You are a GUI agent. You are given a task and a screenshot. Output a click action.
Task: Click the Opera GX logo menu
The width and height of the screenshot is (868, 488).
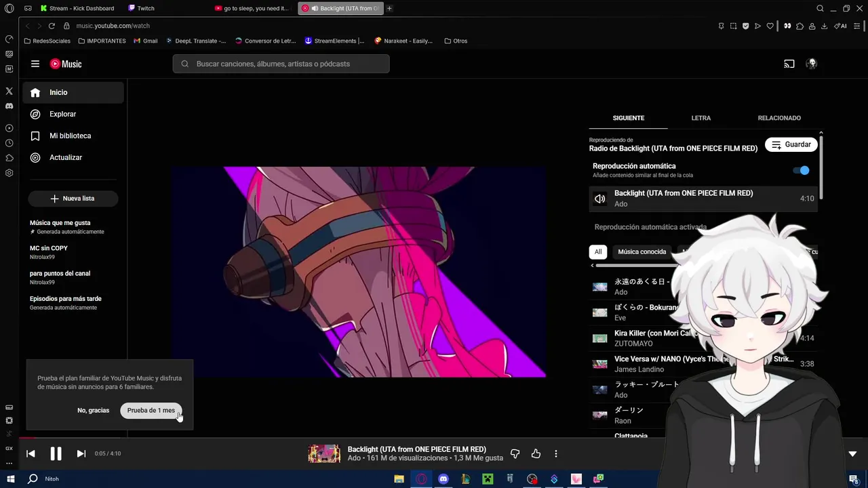coord(9,8)
